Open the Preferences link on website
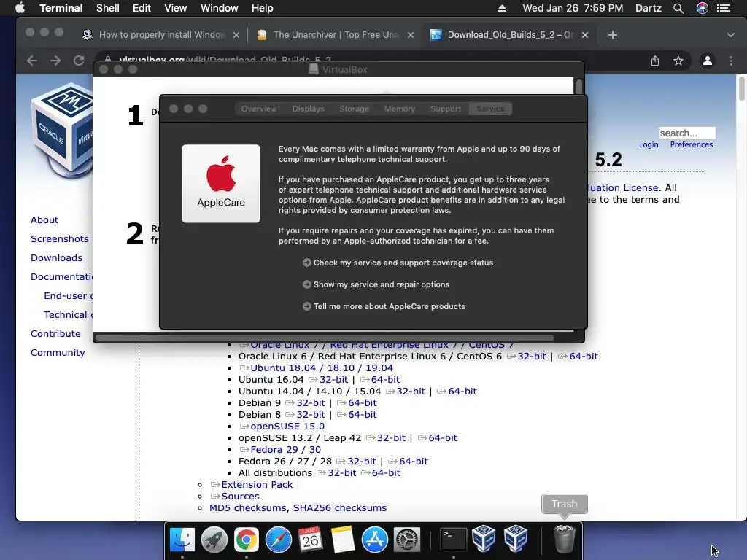747x560 pixels. coord(692,144)
